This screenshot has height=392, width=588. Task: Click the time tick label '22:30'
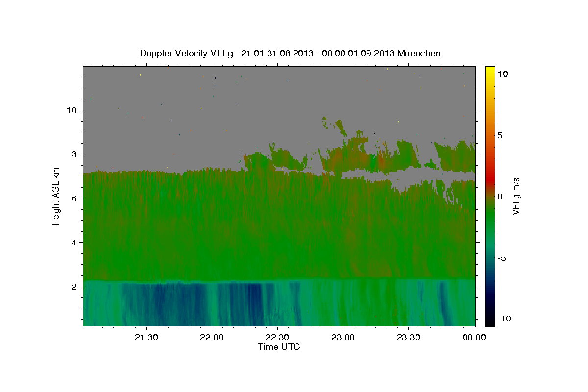[277, 337]
